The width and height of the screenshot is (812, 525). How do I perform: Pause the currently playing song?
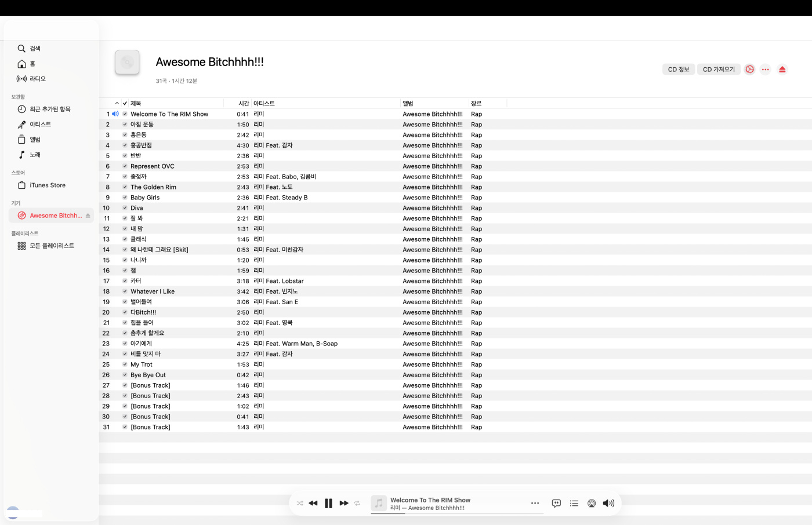328,504
